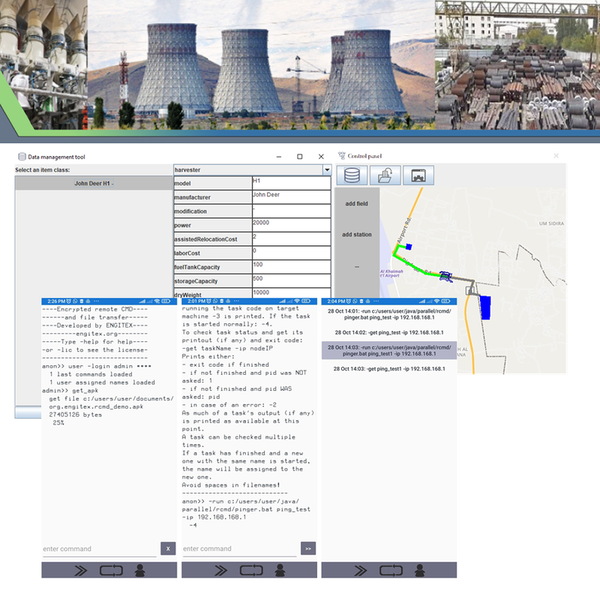Click the rounded rectangle icon in the middle phone
600x600 pixels.
click(248, 569)
